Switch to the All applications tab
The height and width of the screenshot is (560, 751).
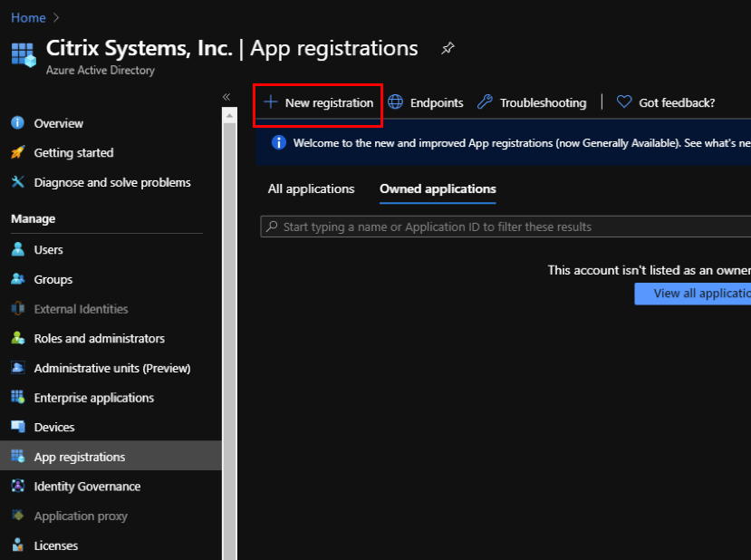coord(311,188)
